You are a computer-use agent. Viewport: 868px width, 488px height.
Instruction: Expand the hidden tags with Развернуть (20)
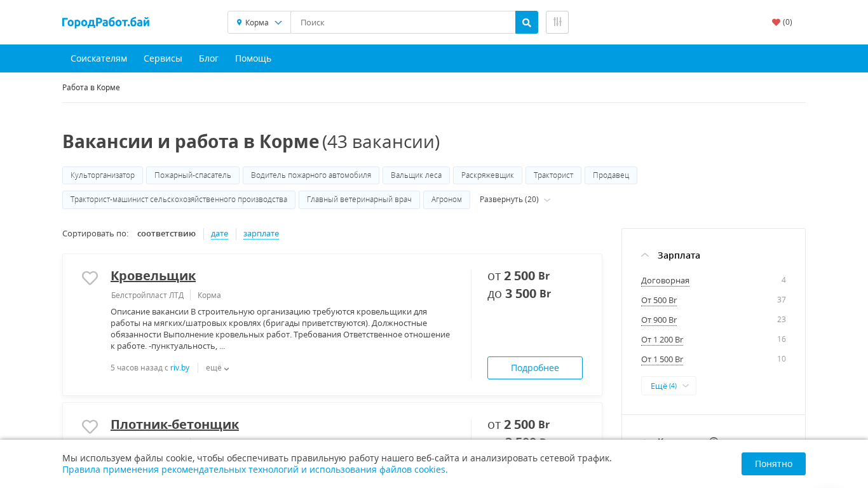click(x=515, y=200)
